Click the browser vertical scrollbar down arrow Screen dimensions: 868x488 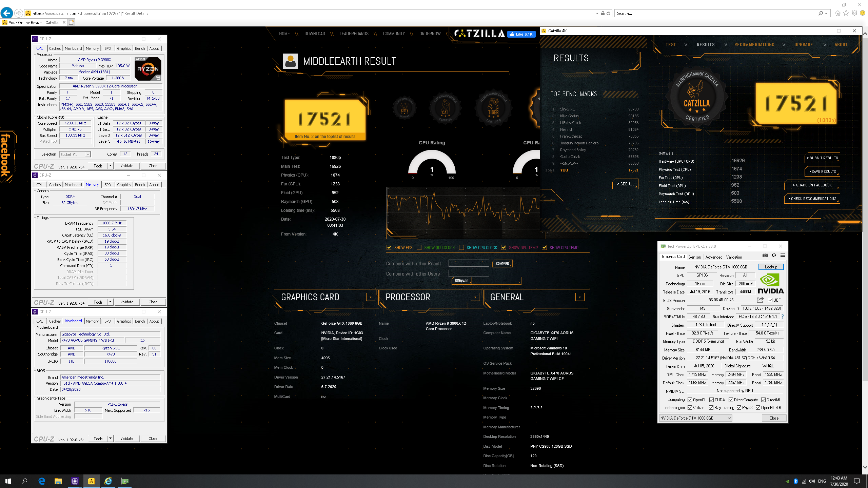pos(865,467)
